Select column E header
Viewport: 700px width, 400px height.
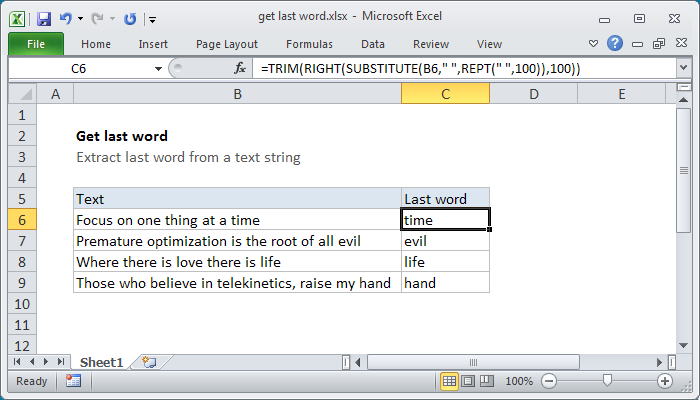click(621, 94)
